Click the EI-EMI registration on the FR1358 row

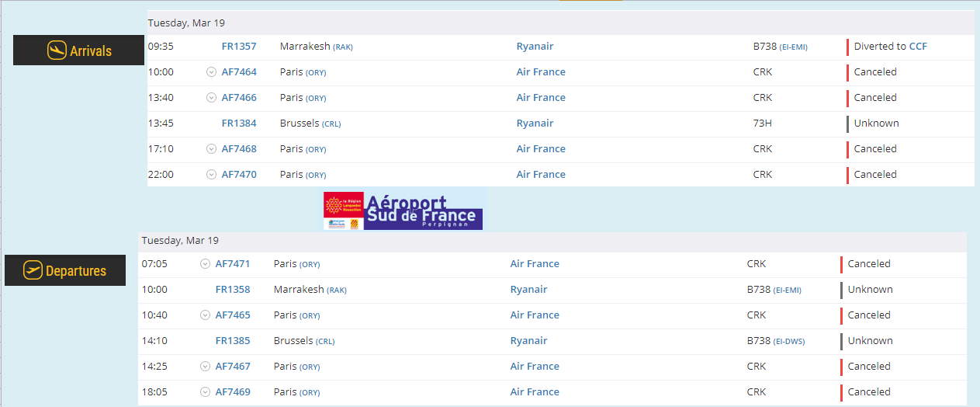(x=788, y=290)
